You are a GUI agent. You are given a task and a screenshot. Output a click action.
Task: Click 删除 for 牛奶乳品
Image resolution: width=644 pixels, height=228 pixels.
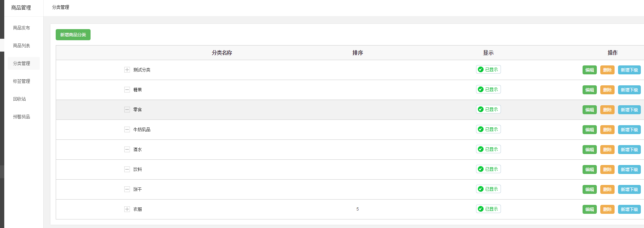pos(607,130)
